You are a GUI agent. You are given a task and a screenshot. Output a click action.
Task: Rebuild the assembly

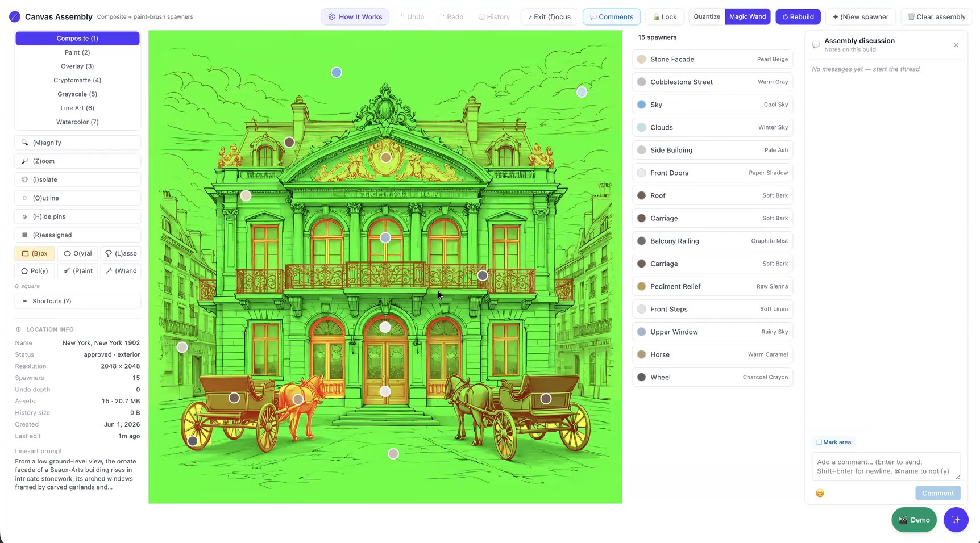pos(798,17)
